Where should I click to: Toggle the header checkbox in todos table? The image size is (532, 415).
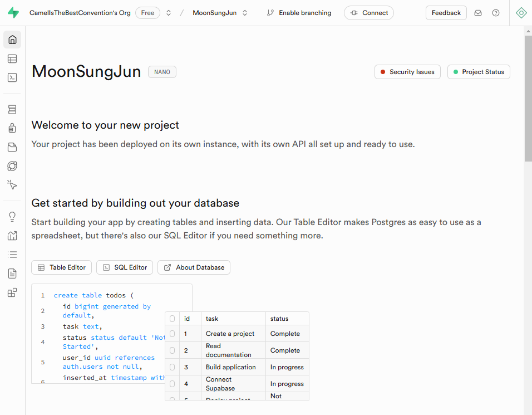[x=173, y=319]
